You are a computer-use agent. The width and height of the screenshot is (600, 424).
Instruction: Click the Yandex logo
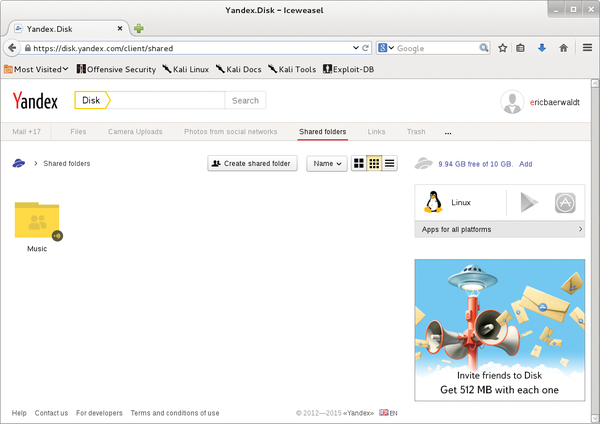(35, 101)
